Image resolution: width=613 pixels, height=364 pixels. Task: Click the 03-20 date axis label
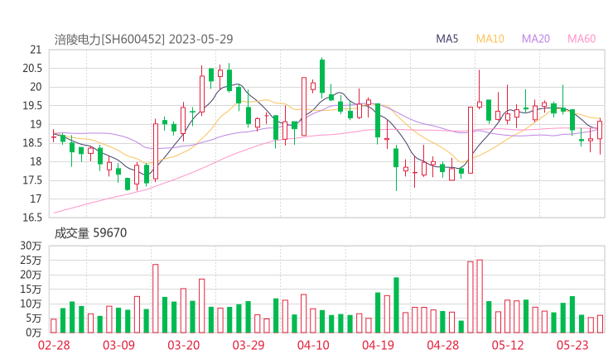184,345
